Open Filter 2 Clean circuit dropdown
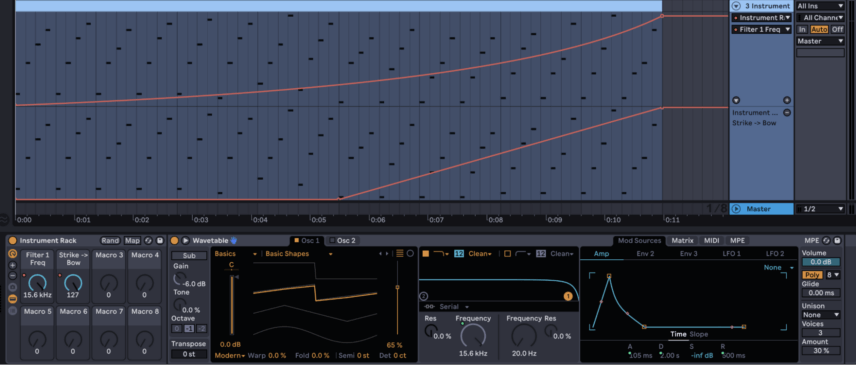Viewport: 856px width, 365px height. point(562,254)
